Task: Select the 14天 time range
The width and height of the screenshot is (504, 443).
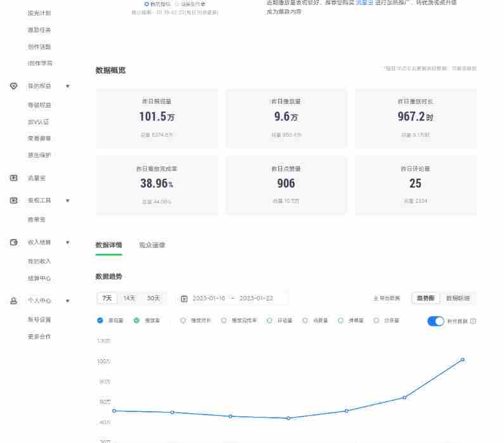Action: click(129, 298)
